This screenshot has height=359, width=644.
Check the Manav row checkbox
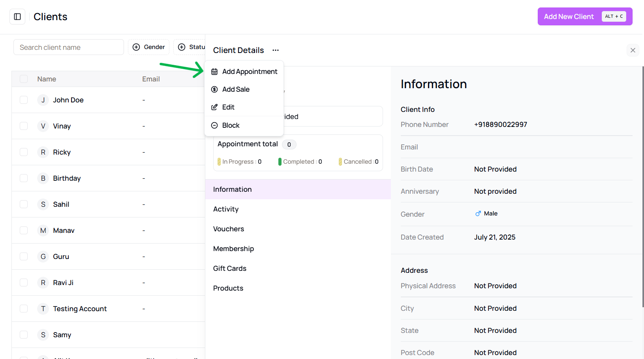[x=24, y=231]
